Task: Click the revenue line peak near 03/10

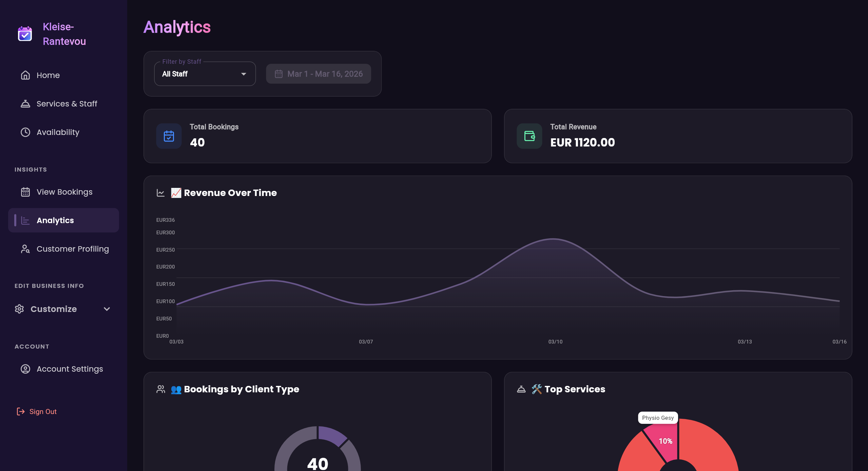Action: point(553,239)
